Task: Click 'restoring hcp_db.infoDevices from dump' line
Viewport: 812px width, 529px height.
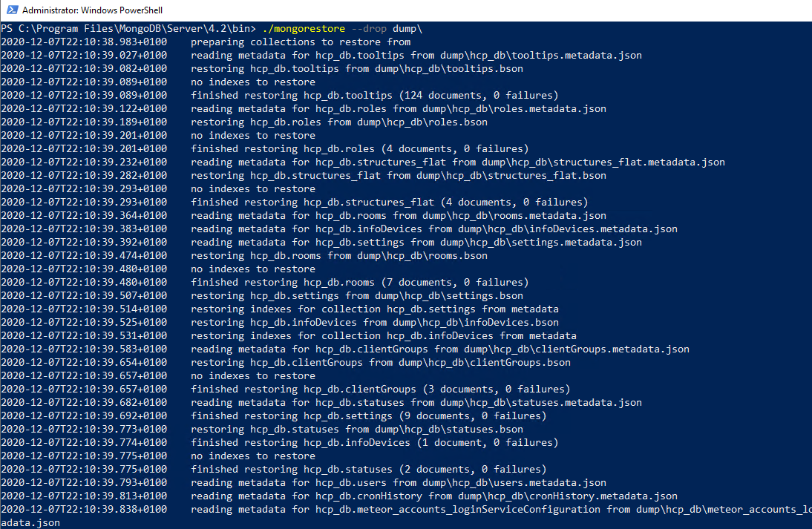Action: tap(374, 323)
